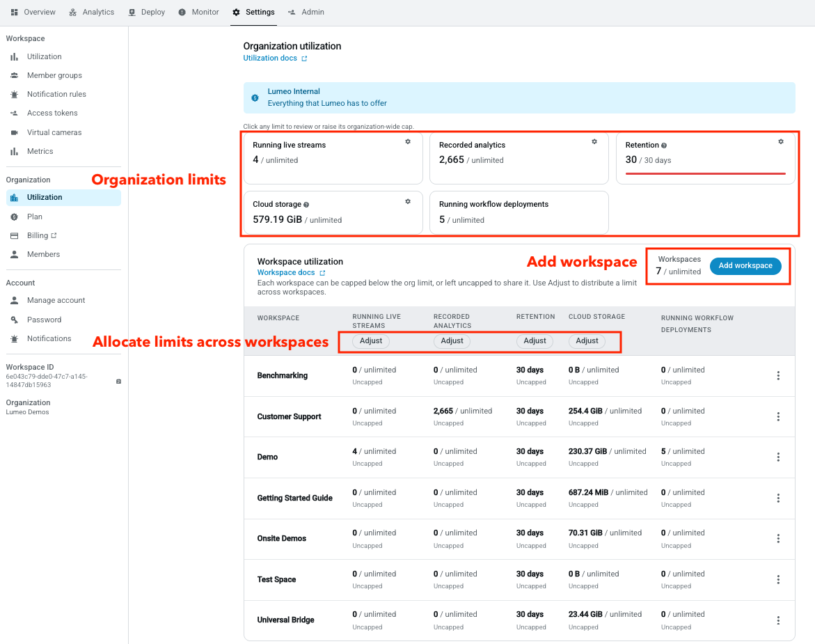815x644 pixels.
Task: Select Organization Utilization in sidebar
Action: (63, 198)
